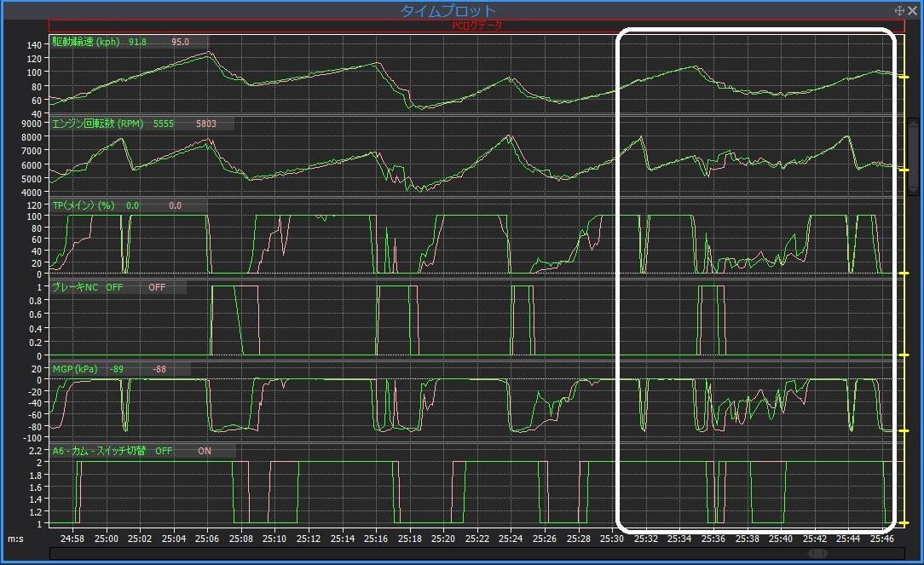Click the pink OFF value of ブレーキNC
Image resolution: width=924 pixels, height=565 pixels.
(157, 287)
